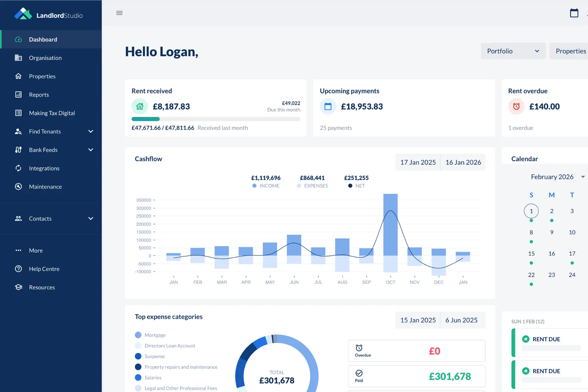Open the expense end date 6 Jun 2025
The width and height of the screenshot is (588, 392).
tap(463, 320)
